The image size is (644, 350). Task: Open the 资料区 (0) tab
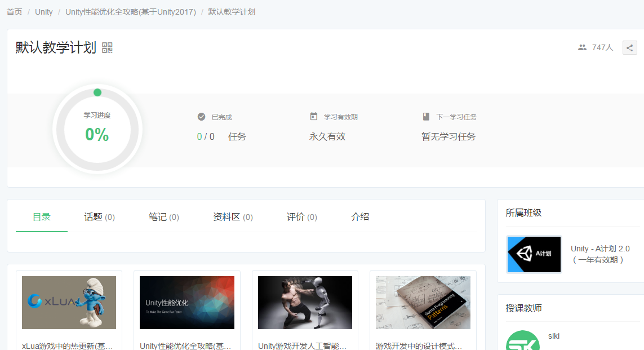tap(233, 217)
